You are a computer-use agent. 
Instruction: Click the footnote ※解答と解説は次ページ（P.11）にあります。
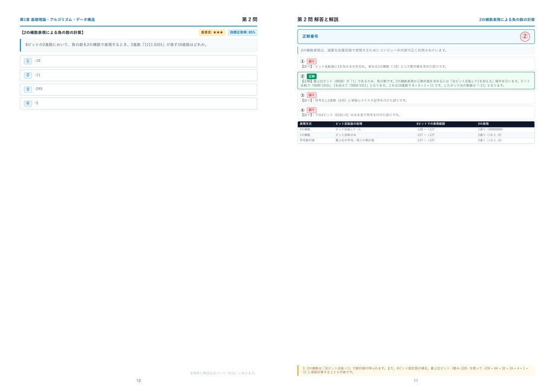[223, 373]
